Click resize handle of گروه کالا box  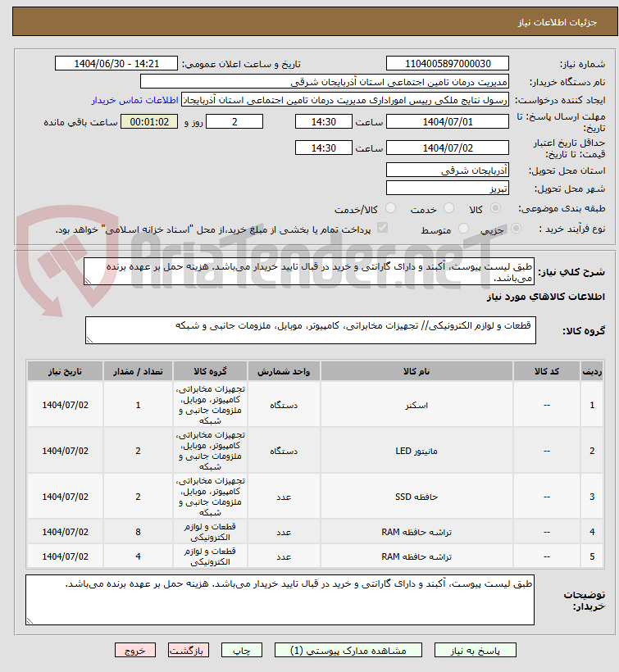(89, 340)
